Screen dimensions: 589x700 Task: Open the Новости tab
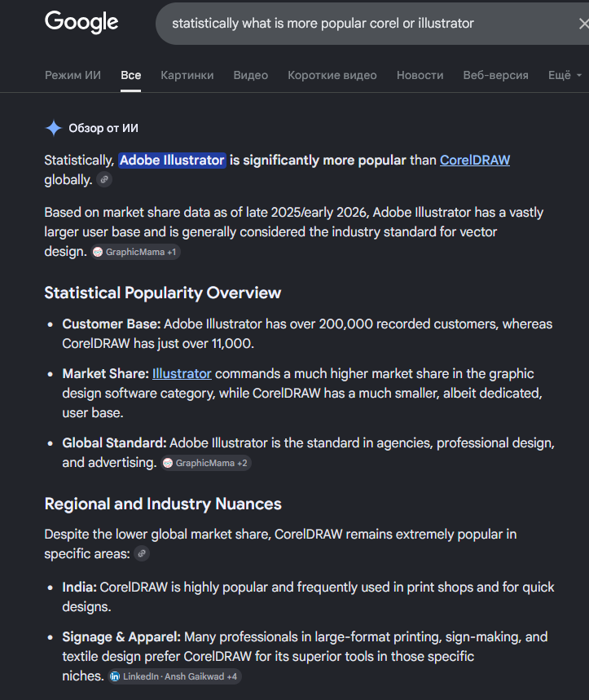(420, 75)
